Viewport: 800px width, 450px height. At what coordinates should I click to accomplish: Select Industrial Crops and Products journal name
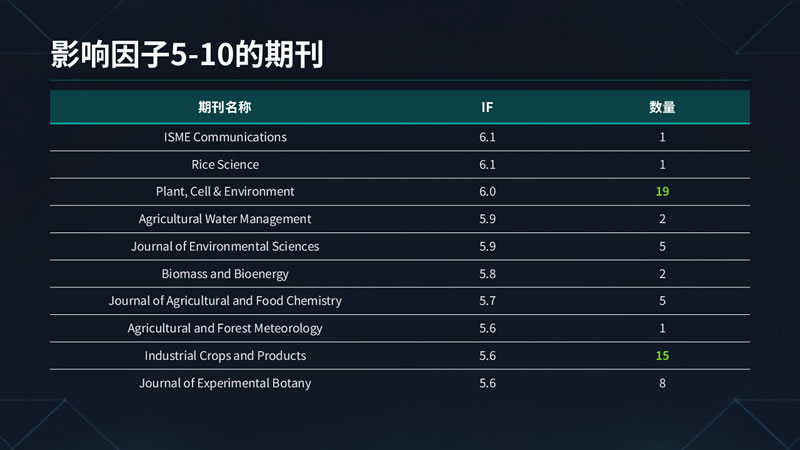pos(225,356)
